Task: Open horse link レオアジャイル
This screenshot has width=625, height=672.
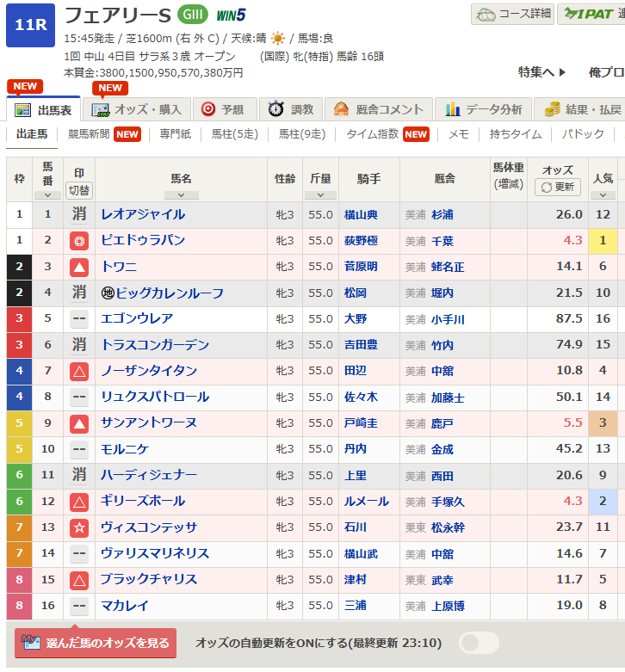Action: (143, 214)
